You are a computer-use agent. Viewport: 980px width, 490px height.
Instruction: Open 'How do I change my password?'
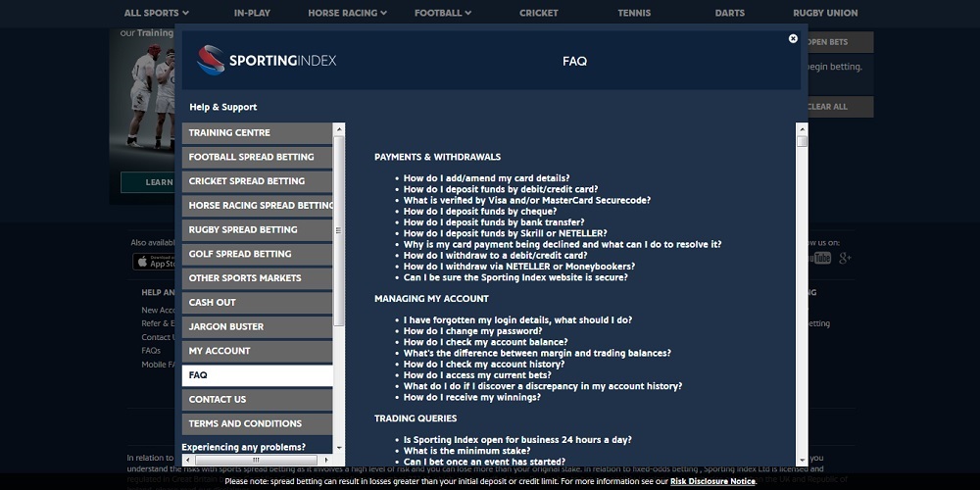coord(472,331)
